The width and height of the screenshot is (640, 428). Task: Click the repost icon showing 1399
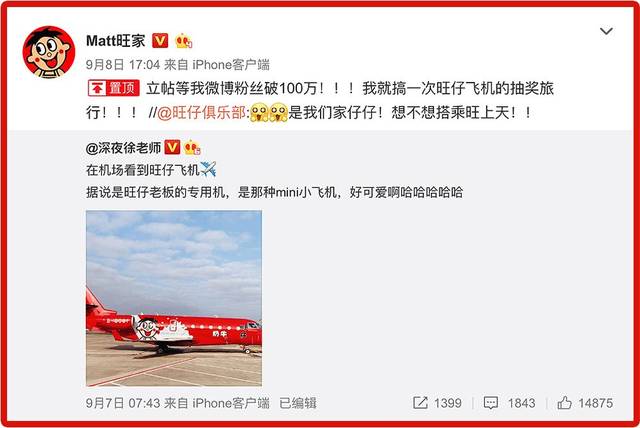[x=437, y=403]
